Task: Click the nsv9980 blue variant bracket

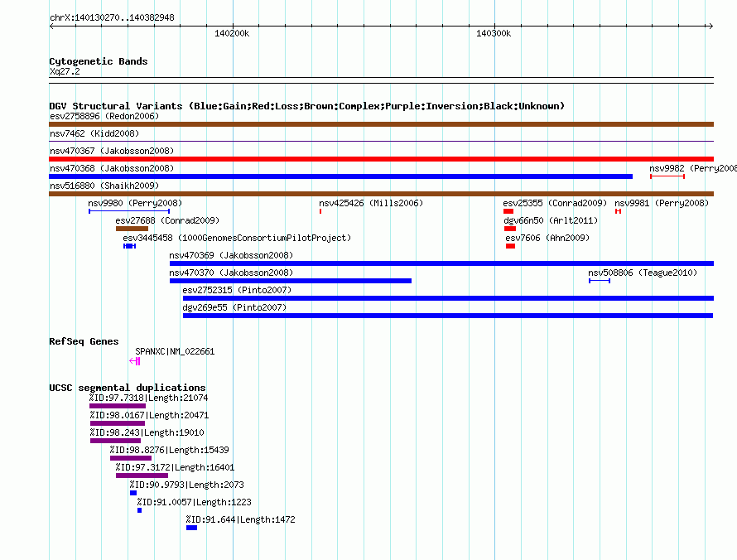Action: click(129, 211)
